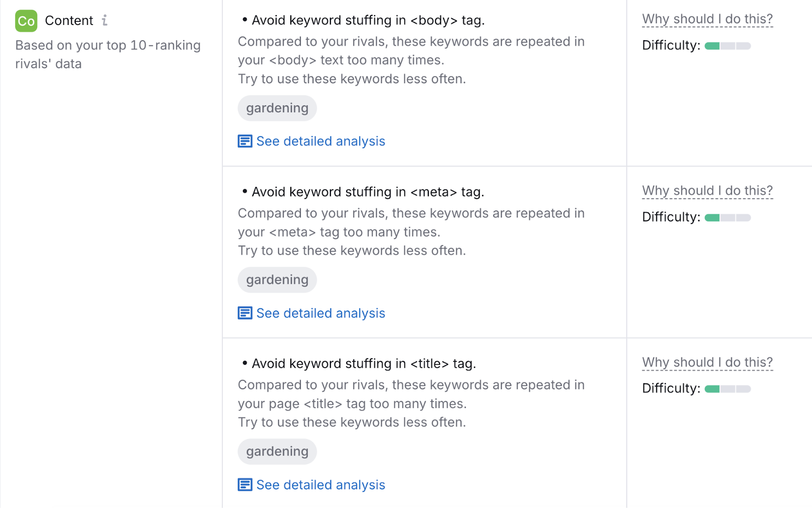812x508 pixels.
Task: Expand "Why should I do this?" for the <meta> tip
Action: coord(707,190)
